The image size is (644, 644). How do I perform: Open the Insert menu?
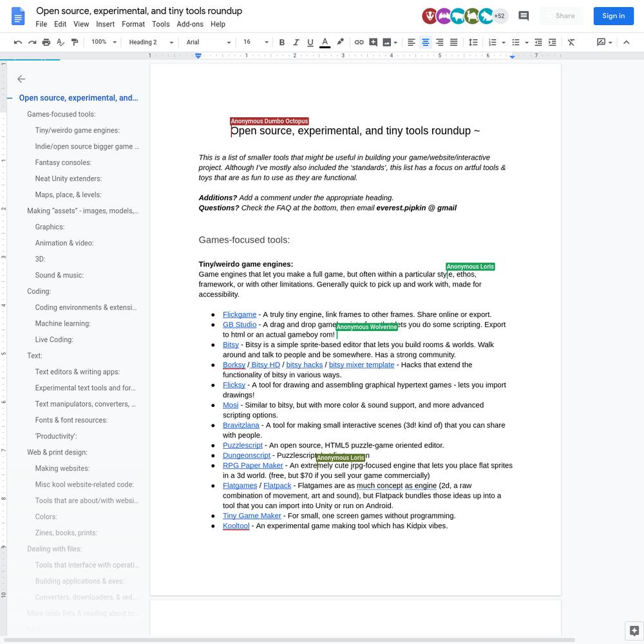pos(105,24)
